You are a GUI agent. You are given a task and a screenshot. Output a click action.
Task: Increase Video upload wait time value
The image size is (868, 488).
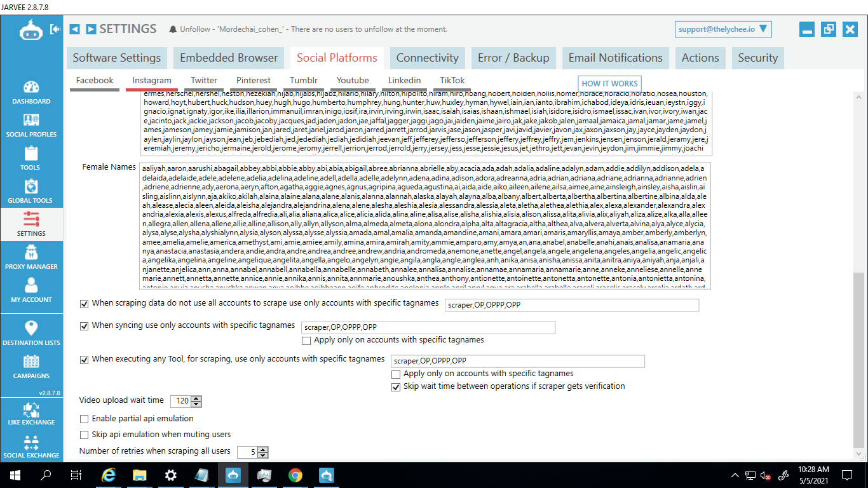pyautogui.click(x=196, y=398)
